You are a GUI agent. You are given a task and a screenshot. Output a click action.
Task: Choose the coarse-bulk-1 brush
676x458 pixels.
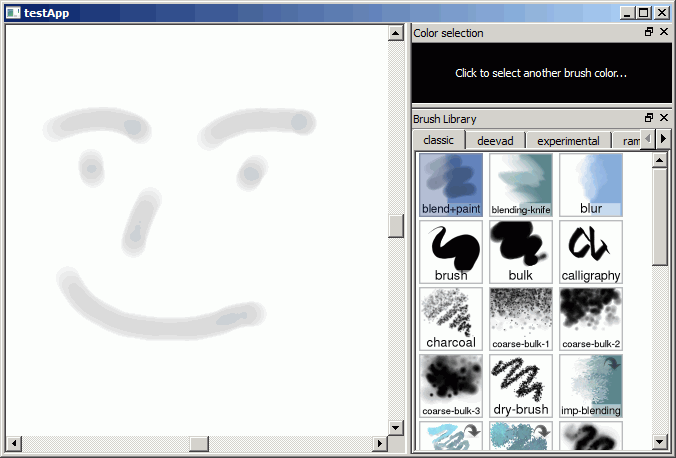point(521,319)
